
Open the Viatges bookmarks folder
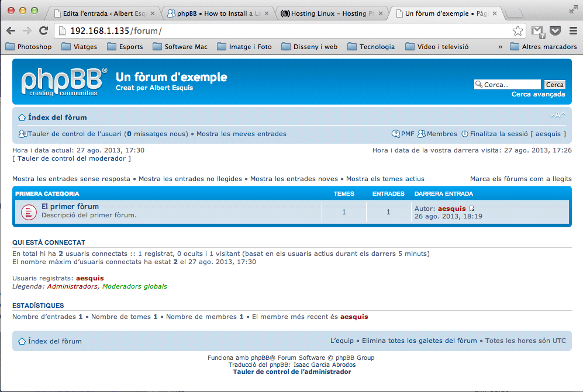coord(79,47)
